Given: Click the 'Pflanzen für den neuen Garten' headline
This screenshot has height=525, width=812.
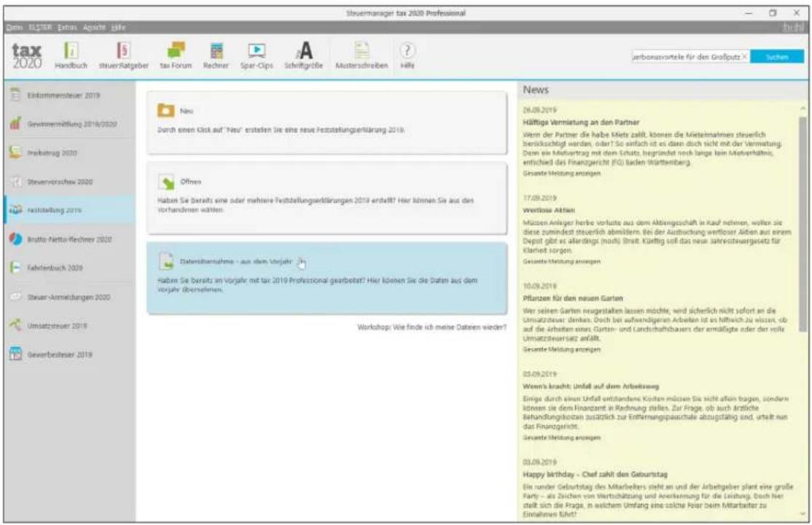Looking at the screenshot, I should [x=573, y=298].
